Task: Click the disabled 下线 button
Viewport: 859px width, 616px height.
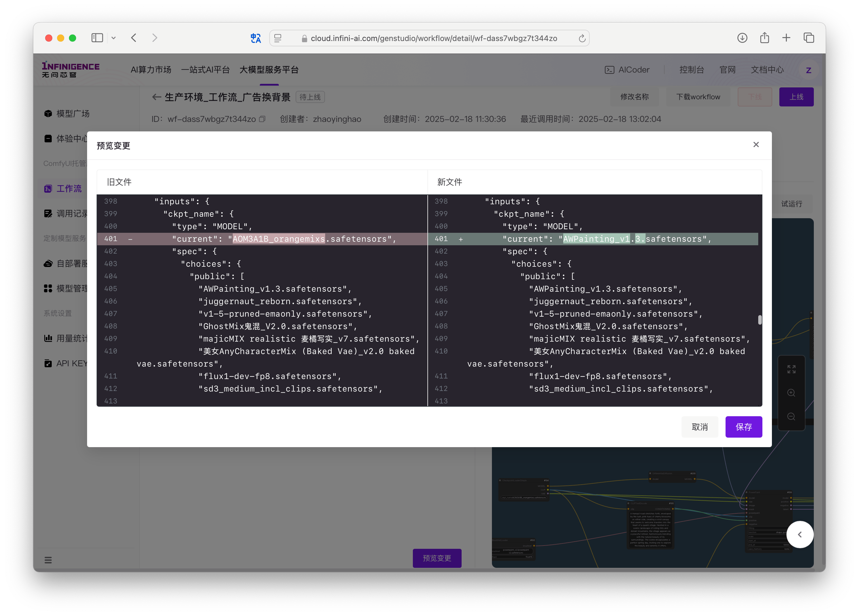Action: [754, 97]
